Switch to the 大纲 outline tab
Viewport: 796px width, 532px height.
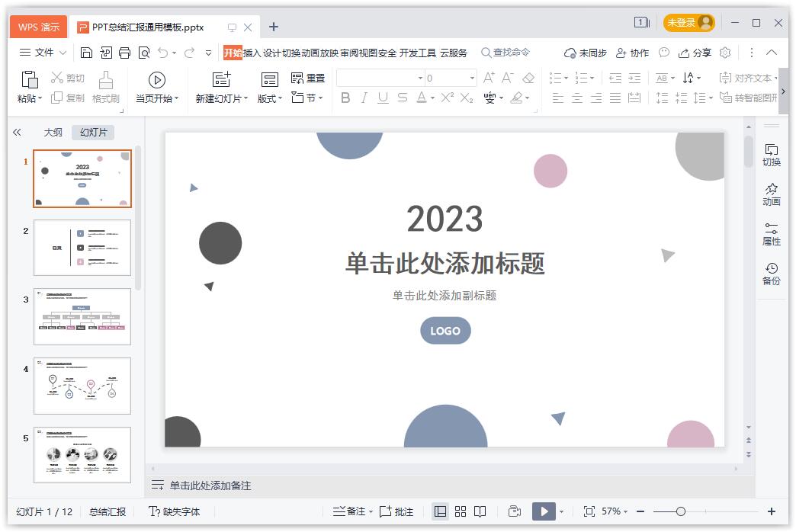(x=53, y=132)
